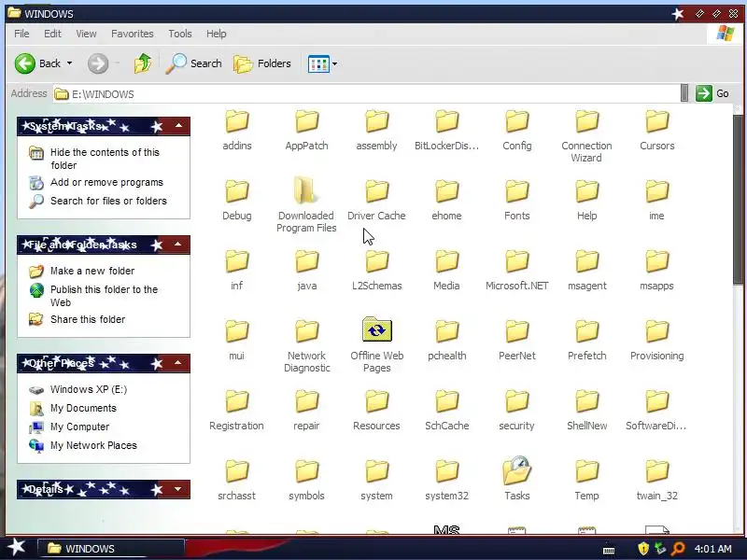747x560 pixels.
Task: Click the star Start button on taskbar
Action: (16, 548)
